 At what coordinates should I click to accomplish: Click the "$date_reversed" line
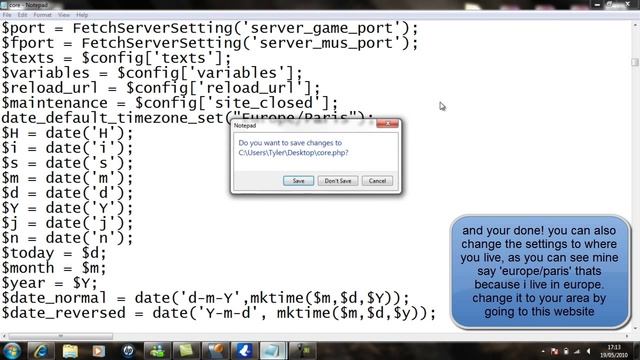[x=219, y=313]
